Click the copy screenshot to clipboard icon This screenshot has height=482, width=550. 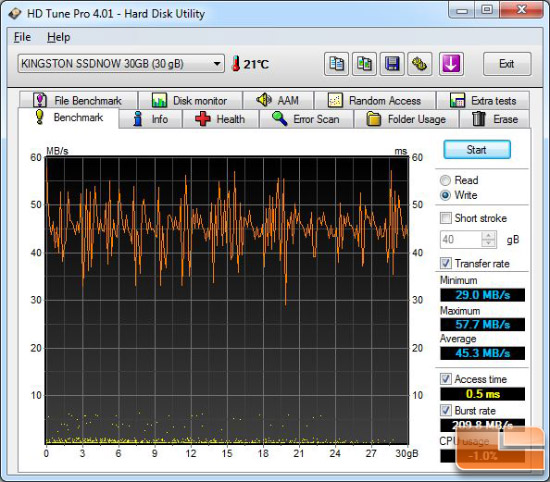[x=364, y=64]
